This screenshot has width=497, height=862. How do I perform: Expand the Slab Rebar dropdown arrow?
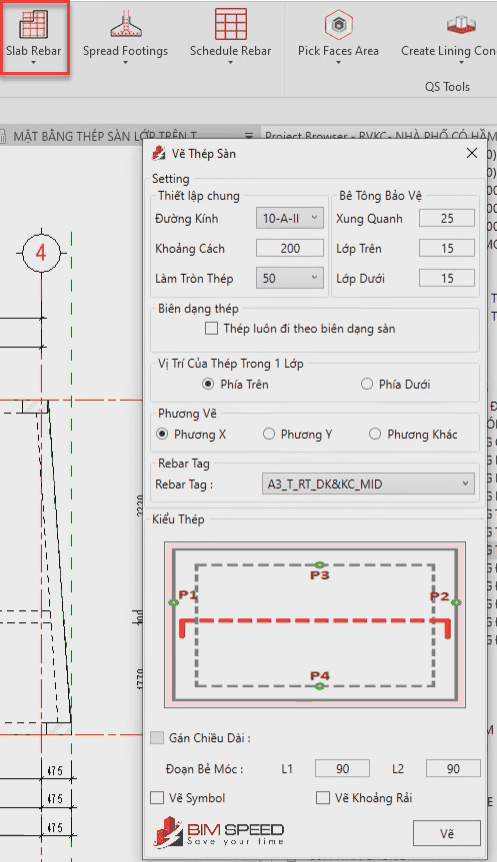pos(34,63)
